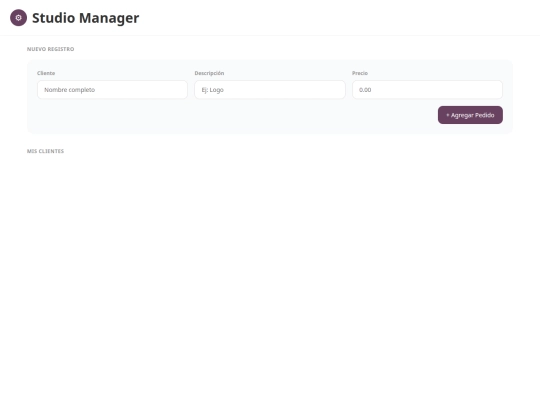
Task: Click the word Studio in the header
Action: (53, 18)
